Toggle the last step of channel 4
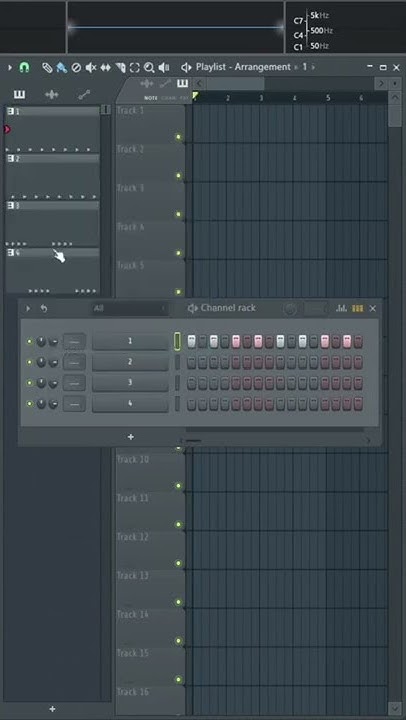Image resolution: width=406 pixels, height=720 pixels. click(358, 404)
